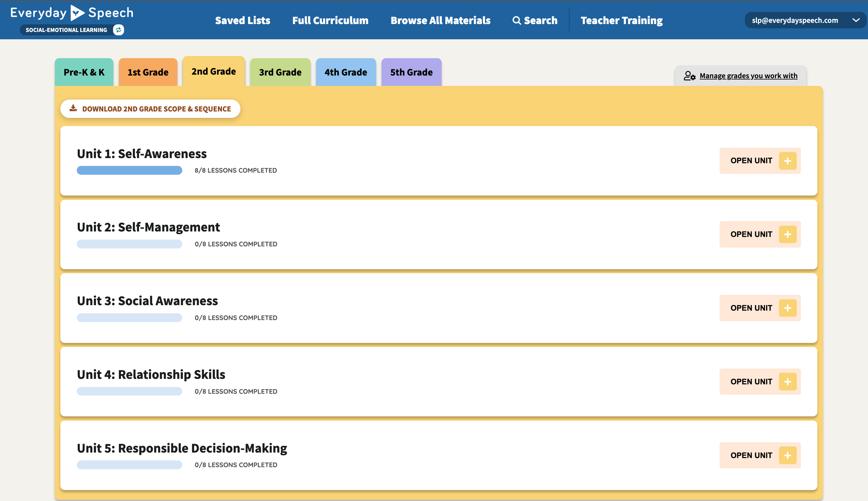Click Unit 2: Self-Management progress bar

pos(130,244)
